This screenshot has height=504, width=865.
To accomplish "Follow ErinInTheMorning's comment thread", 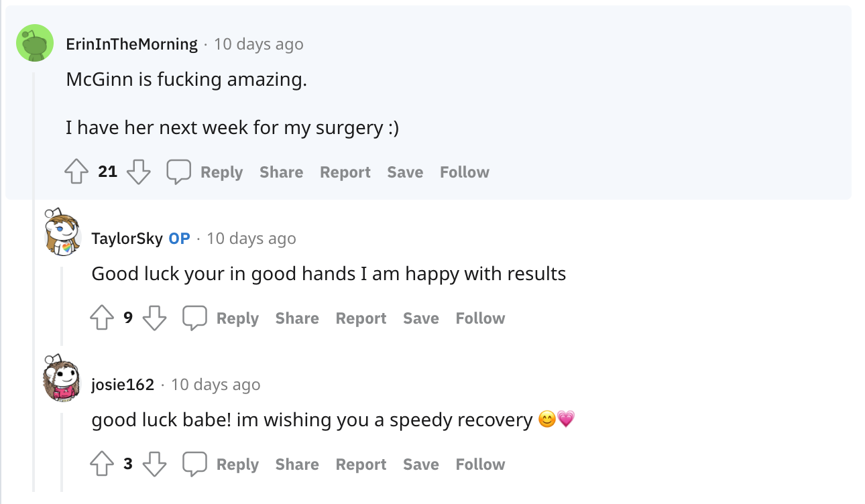I will pos(464,172).
